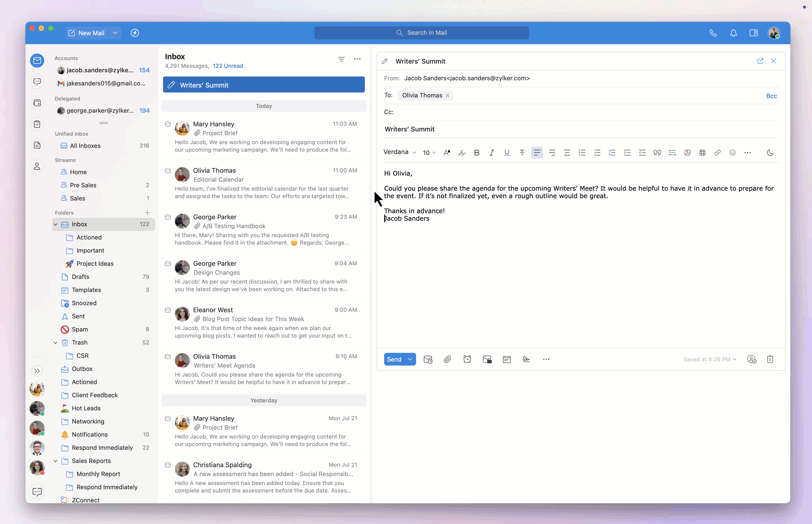Discard the draft with the trash icon

770,359
